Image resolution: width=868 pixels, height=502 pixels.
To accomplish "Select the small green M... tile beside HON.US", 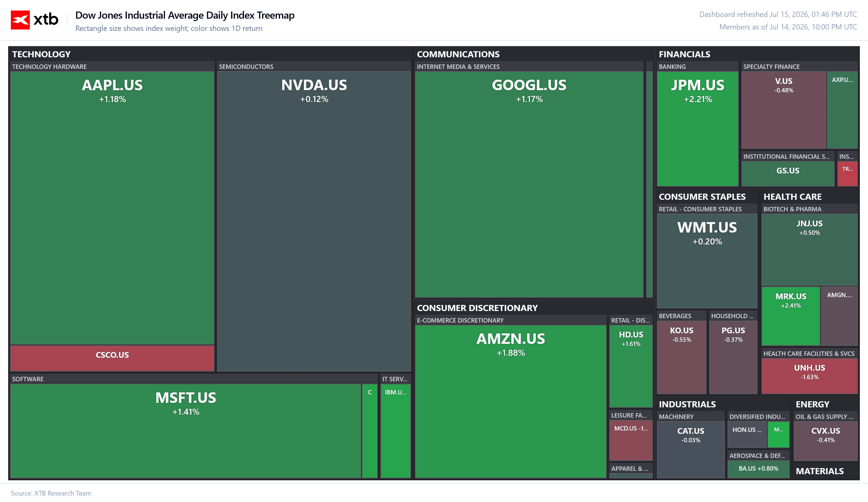I will [778, 435].
